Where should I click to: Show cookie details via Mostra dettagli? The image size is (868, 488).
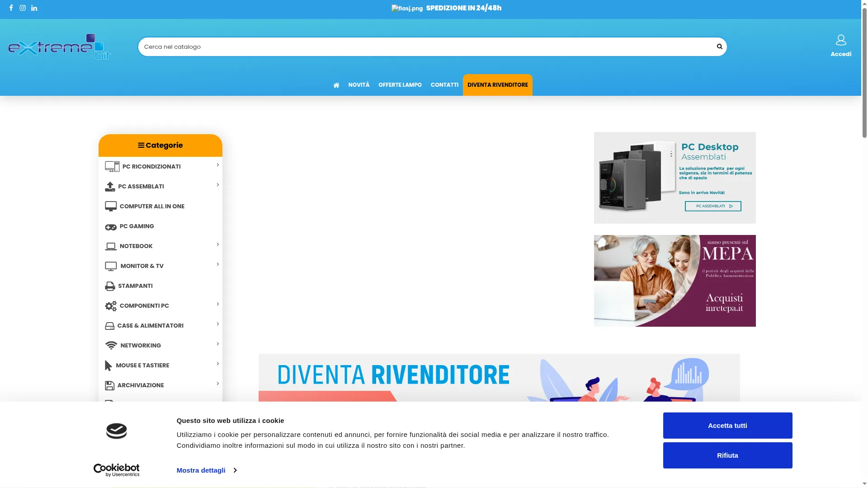pos(207,470)
